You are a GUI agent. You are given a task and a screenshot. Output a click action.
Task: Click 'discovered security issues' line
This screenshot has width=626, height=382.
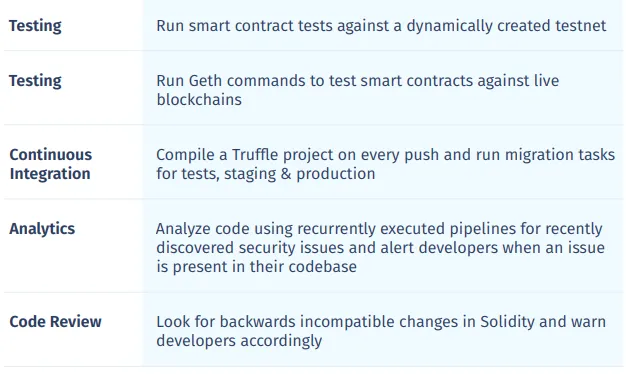point(380,248)
